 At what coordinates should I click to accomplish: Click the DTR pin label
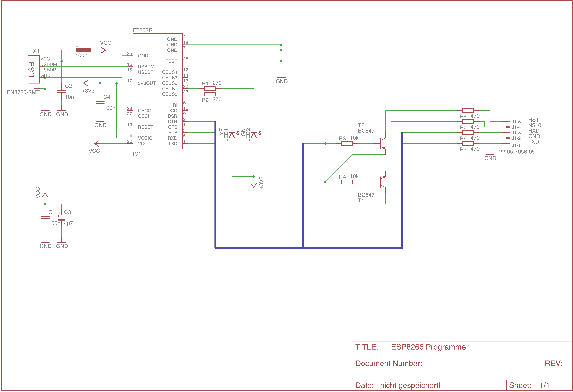point(173,122)
